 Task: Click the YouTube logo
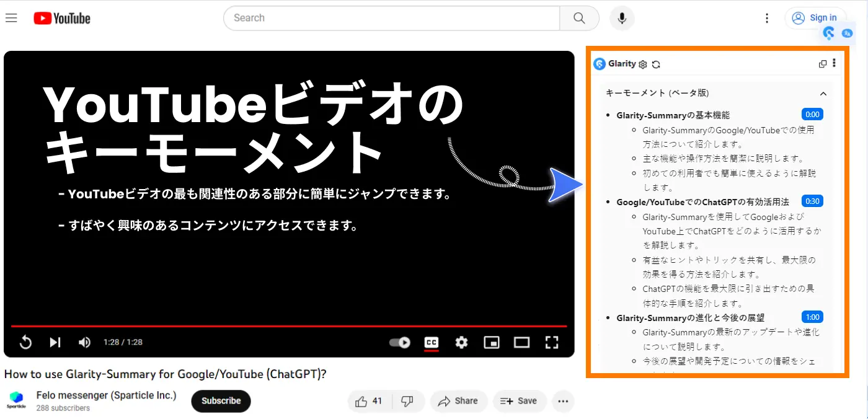coord(62,18)
